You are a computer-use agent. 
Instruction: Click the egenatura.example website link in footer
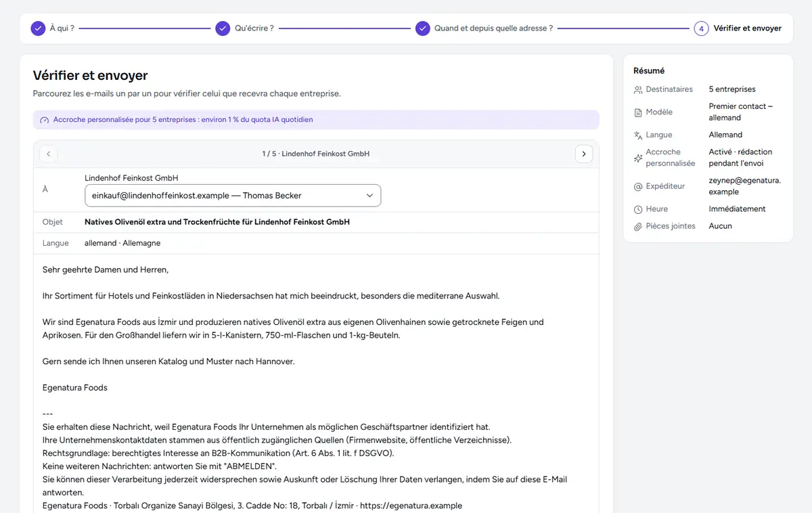point(411,506)
